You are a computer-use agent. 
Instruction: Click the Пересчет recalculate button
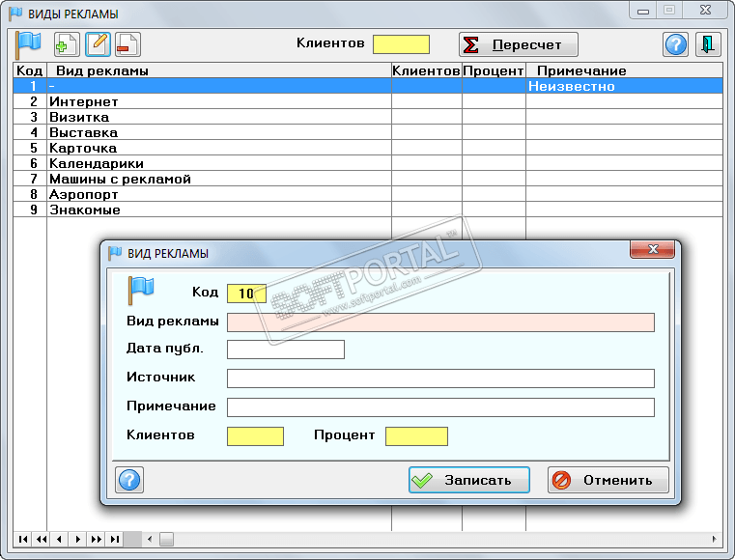(x=518, y=44)
